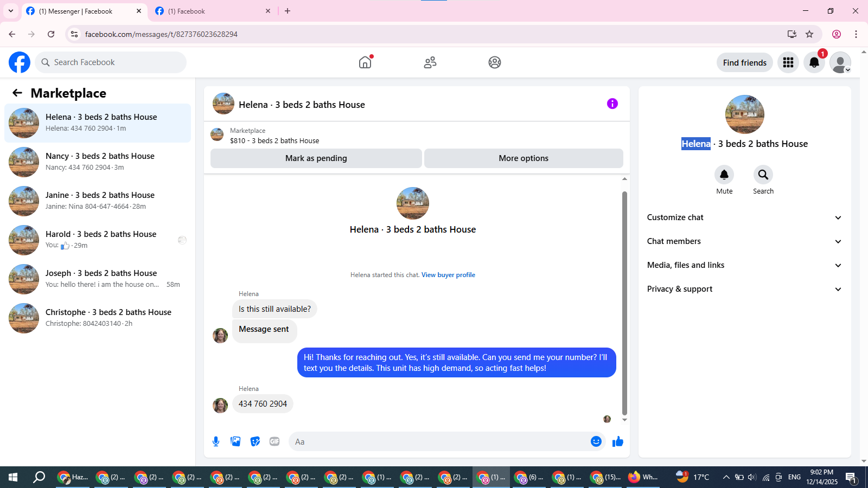Viewport: 868px width, 488px height.
Task: Open Janine 3 beds 2 baths conversation
Action: [98, 201]
